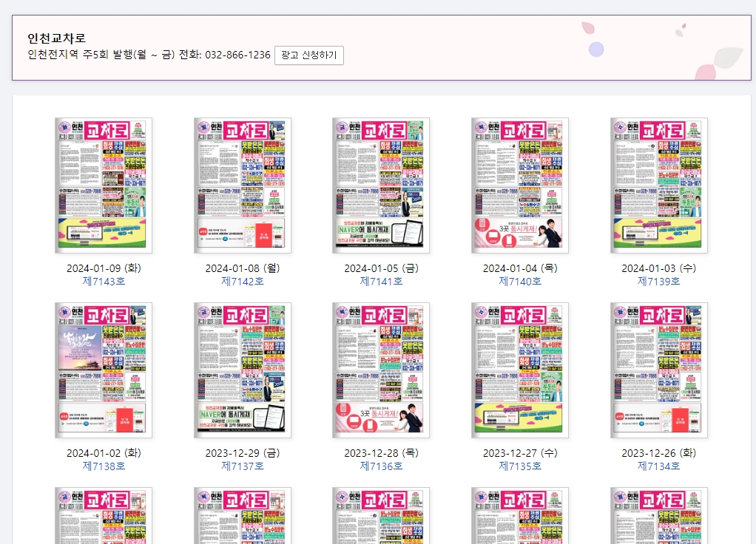The image size is (756, 544).
Task: Open the 2023-12-28 newspaper thumbnail
Action: click(381, 370)
